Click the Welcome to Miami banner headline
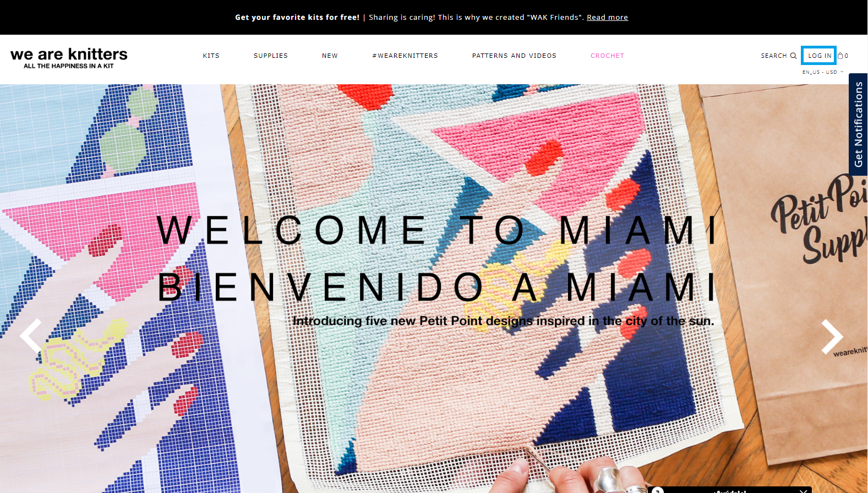Screen dimensions: 868x493 [x=438, y=230]
